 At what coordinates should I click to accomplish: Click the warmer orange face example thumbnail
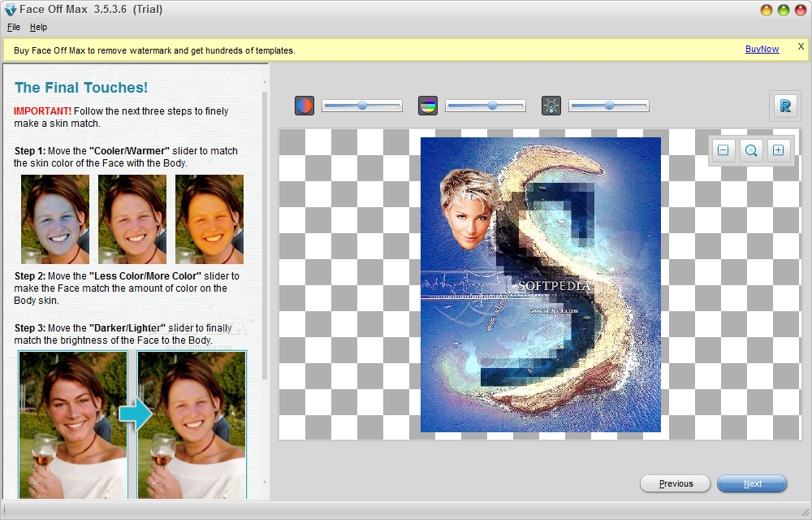[x=209, y=219]
